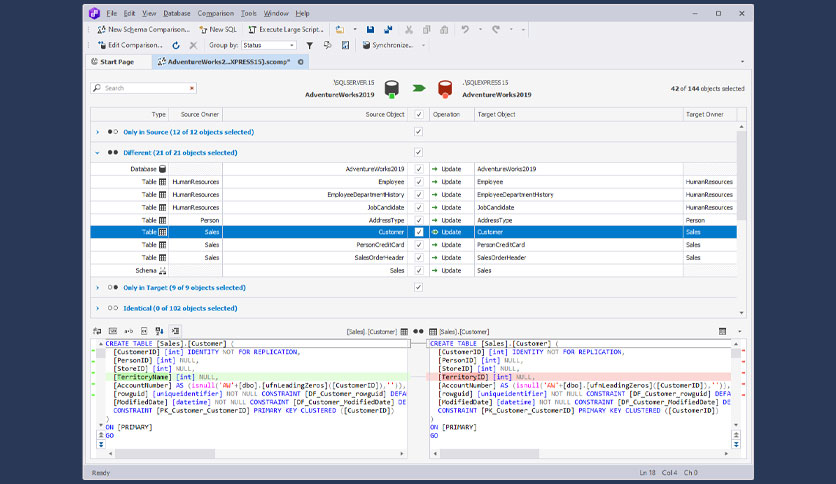
Task: Toggle checkbox for SalesOrderHeader row
Action: pos(419,257)
